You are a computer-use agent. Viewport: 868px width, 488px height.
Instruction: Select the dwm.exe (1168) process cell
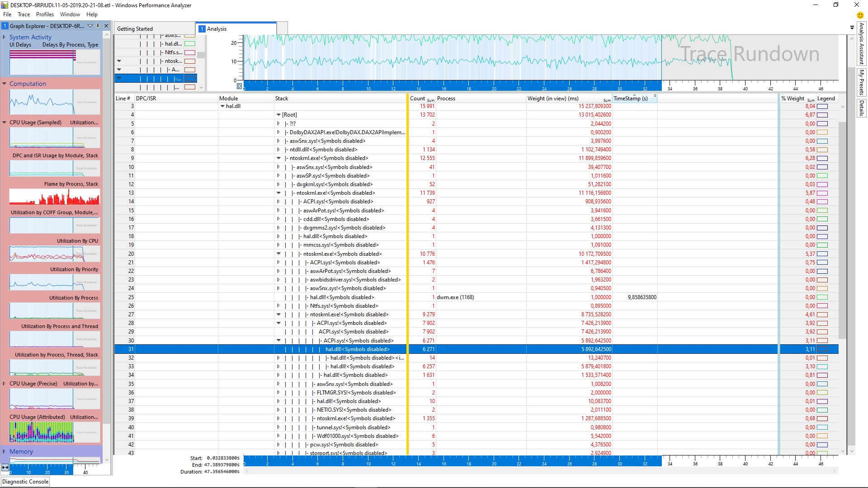click(x=481, y=297)
